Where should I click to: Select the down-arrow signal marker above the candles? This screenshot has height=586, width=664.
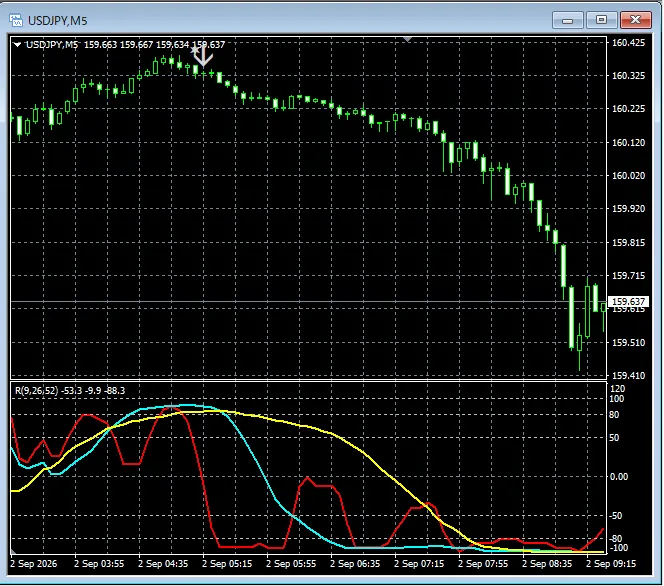pos(204,56)
